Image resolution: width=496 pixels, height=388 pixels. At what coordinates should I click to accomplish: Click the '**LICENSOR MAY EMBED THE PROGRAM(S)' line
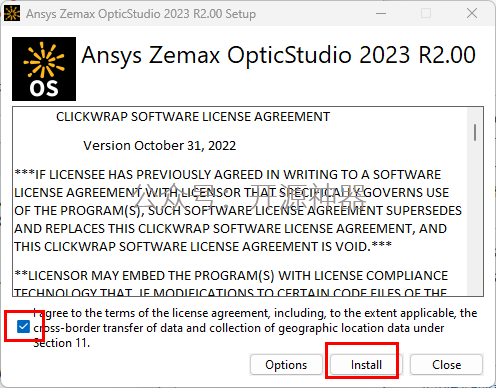[231, 276]
